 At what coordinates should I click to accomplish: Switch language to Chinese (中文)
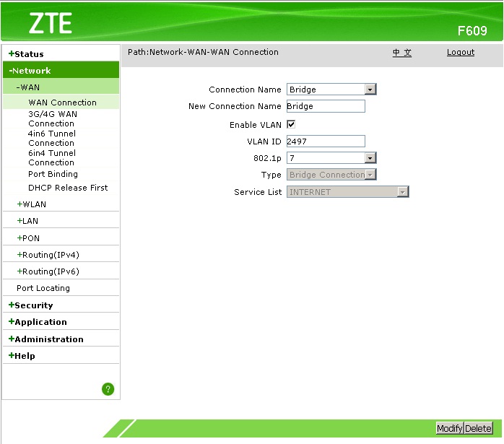[402, 52]
